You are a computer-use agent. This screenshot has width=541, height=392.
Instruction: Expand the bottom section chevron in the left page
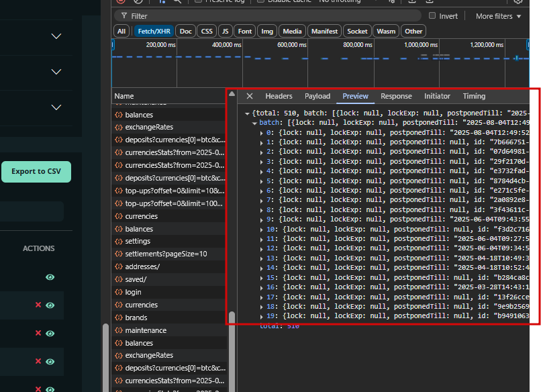point(56,107)
